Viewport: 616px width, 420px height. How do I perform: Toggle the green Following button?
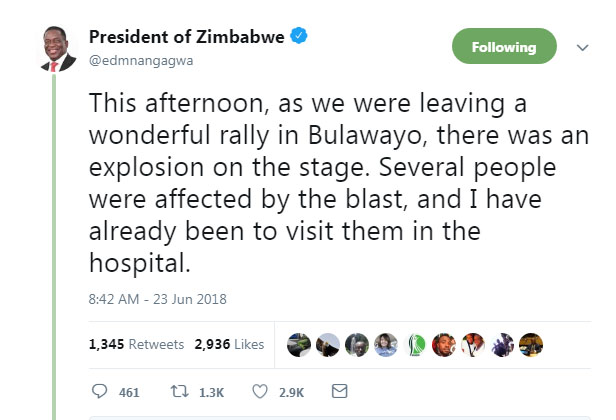tap(504, 47)
